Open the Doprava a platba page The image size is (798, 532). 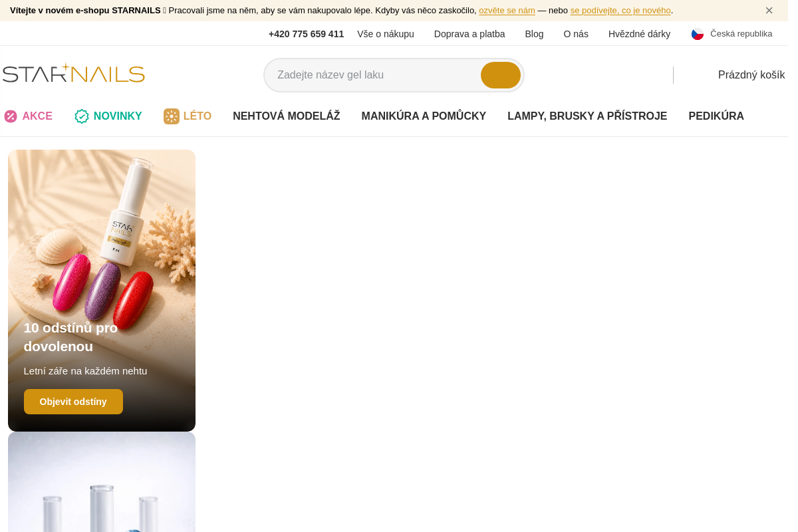click(469, 34)
